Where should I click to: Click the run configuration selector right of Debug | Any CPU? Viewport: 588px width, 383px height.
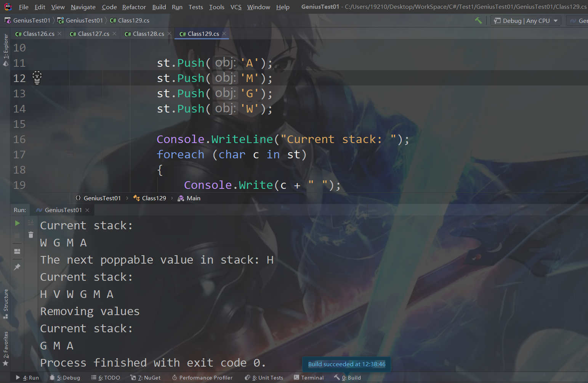(578, 21)
